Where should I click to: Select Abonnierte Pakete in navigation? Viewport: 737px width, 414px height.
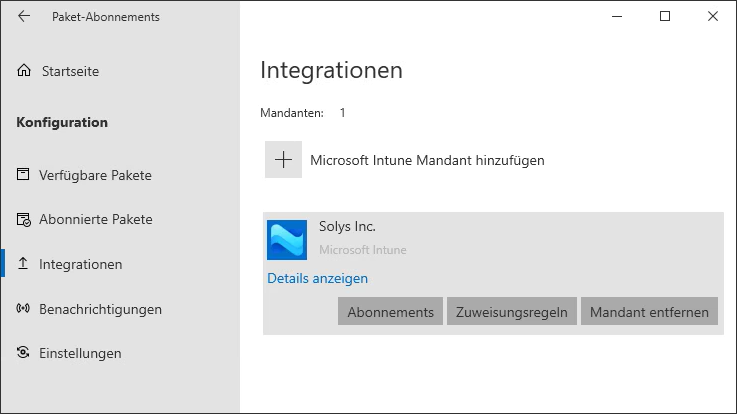[95, 220]
